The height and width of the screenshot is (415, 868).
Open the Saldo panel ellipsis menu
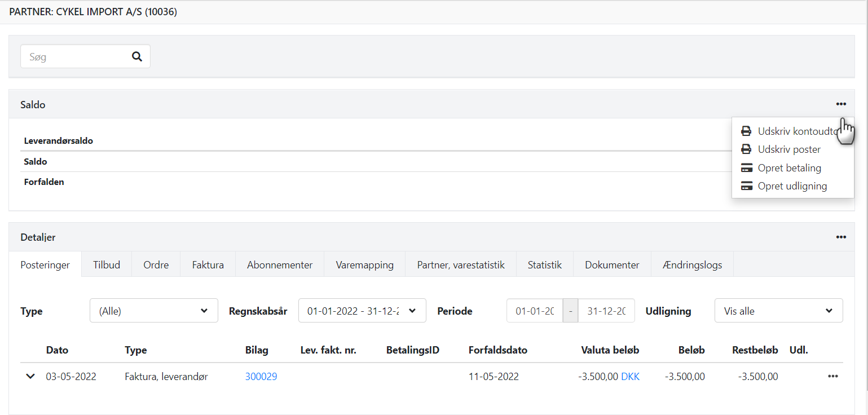pos(841,104)
